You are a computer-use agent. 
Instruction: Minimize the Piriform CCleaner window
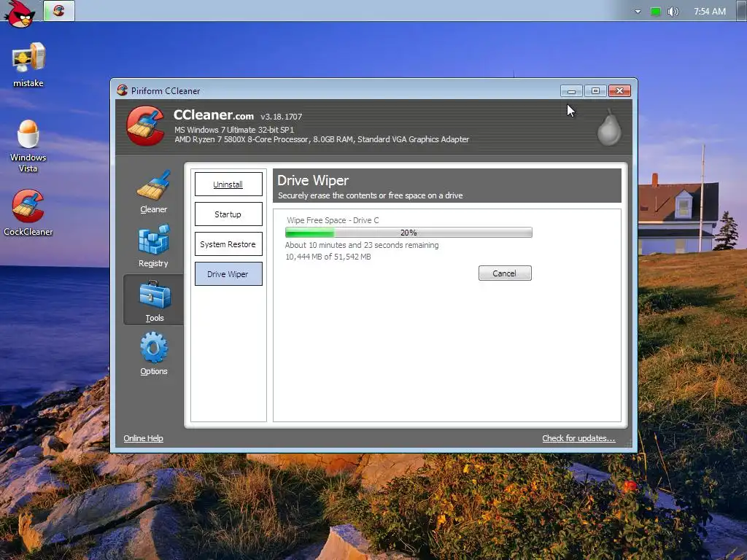(x=571, y=90)
